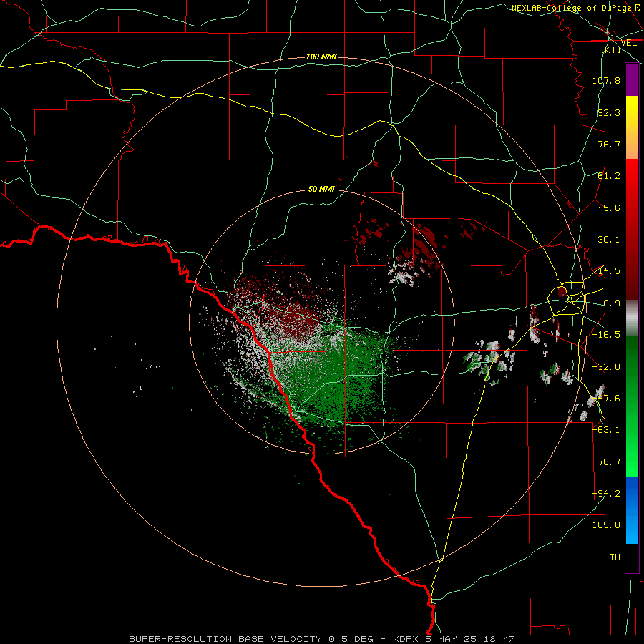644x644 pixels.
Task: Click the VEL legend title
Action: point(628,43)
